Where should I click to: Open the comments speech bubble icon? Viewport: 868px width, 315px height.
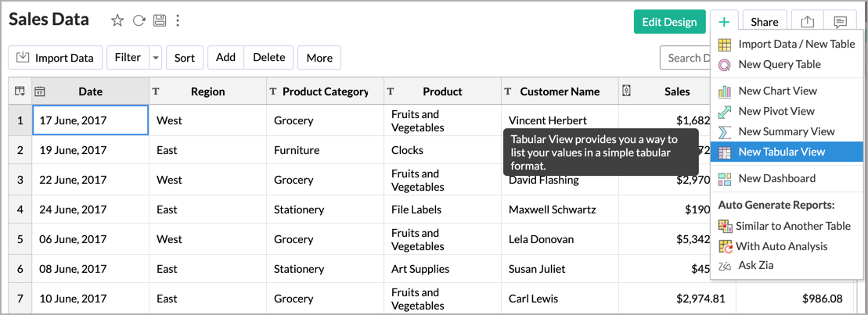(x=841, y=22)
